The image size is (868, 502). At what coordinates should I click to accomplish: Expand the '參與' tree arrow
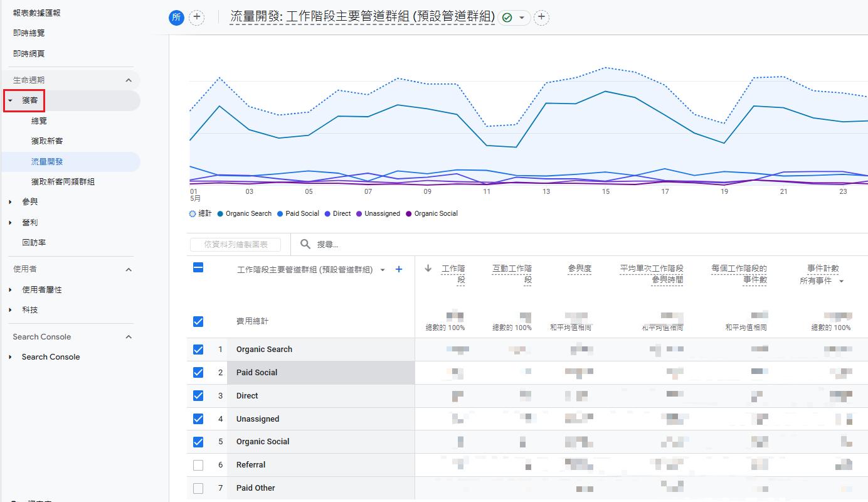[x=10, y=202]
